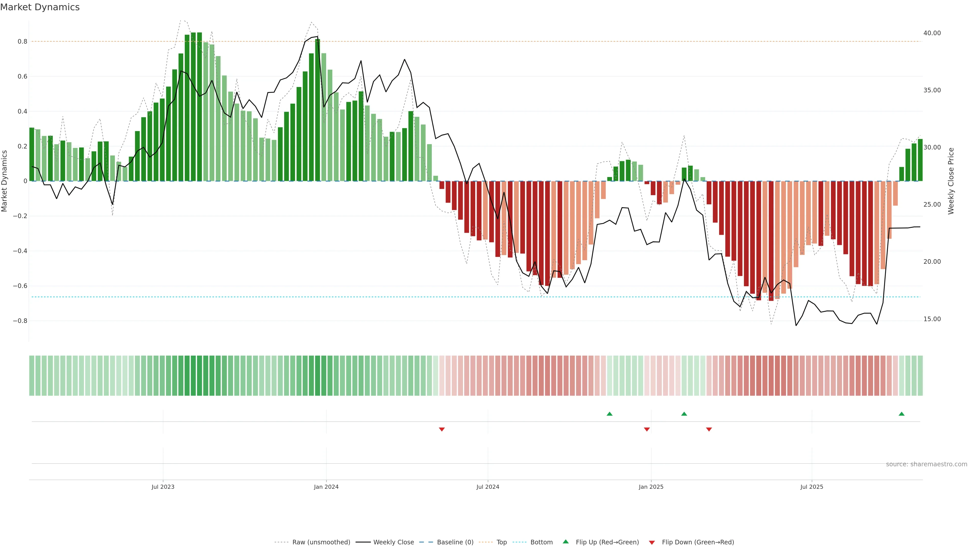980x551 pixels.
Task: Toggle the Weekly Close legend entry
Action: tap(393, 542)
